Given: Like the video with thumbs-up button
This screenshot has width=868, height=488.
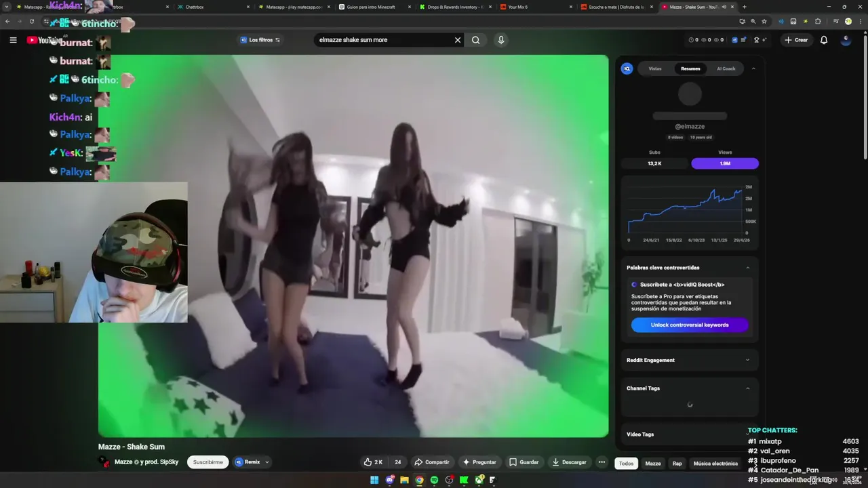Looking at the screenshot, I should [373, 462].
